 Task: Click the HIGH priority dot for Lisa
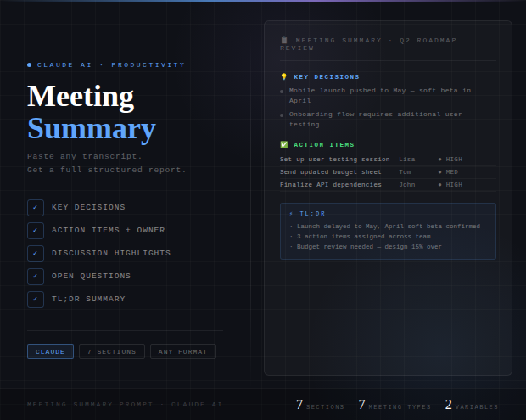[439, 159]
